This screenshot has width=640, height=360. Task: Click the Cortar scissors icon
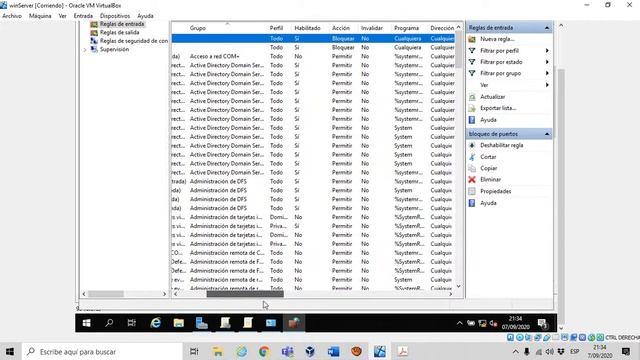click(x=472, y=157)
